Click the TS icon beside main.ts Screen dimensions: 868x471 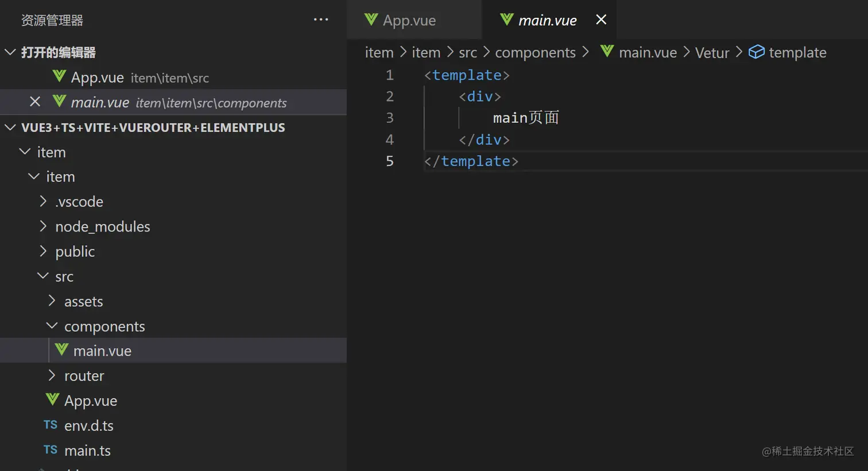click(51, 450)
